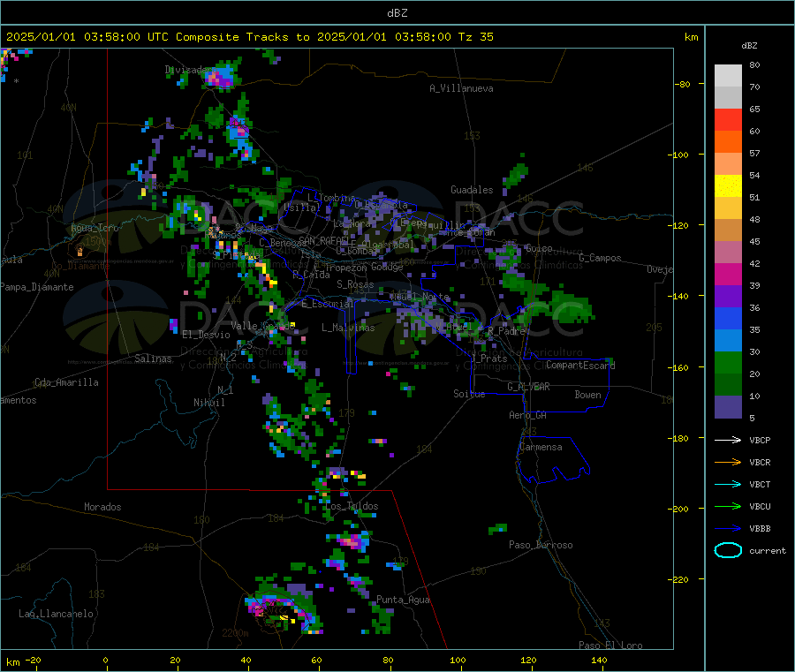
Task: Click the SAN_RAFAEL map label
Action: tap(323, 241)
